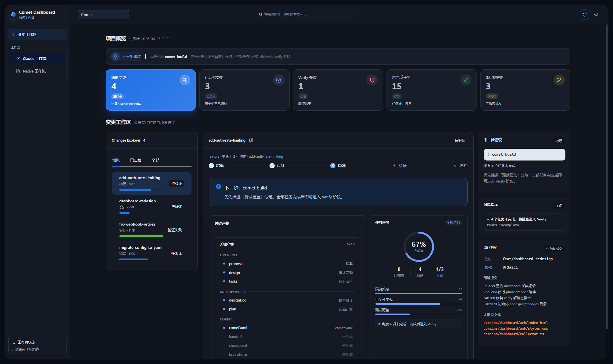Click the vertical page scrollbar

tap(607, 177)
